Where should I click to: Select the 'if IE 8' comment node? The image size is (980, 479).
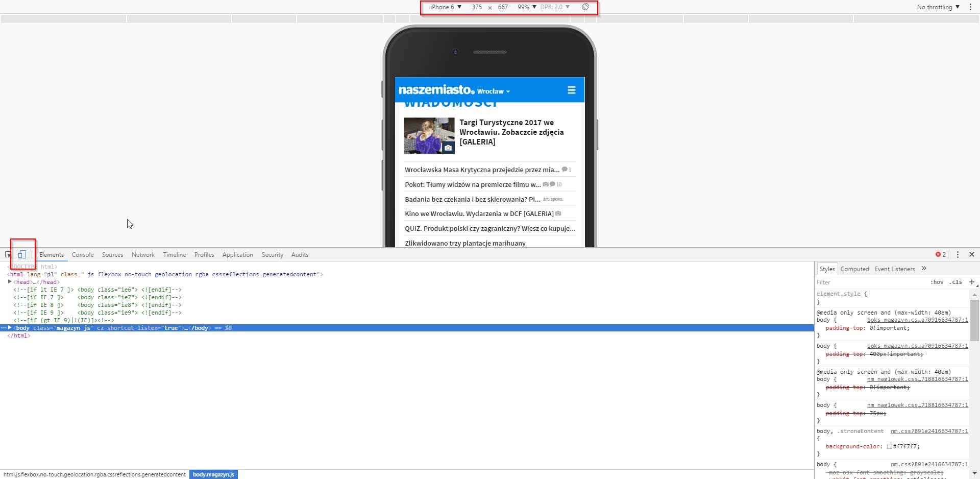(97, 305)
